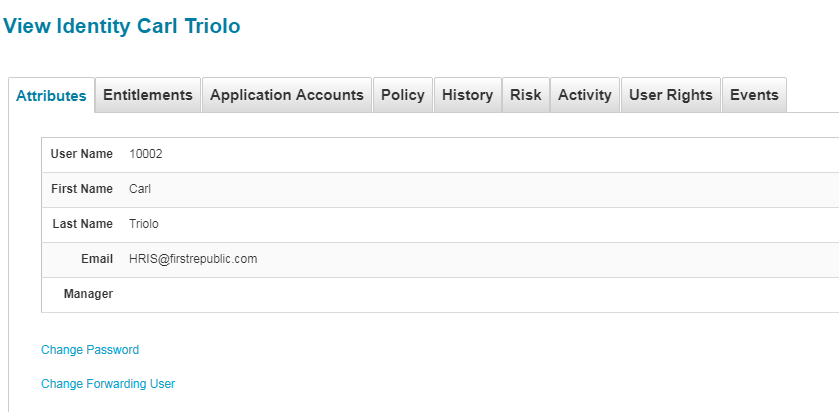View the Risk tab
The image size is (839, 412).
coord(525,95)
